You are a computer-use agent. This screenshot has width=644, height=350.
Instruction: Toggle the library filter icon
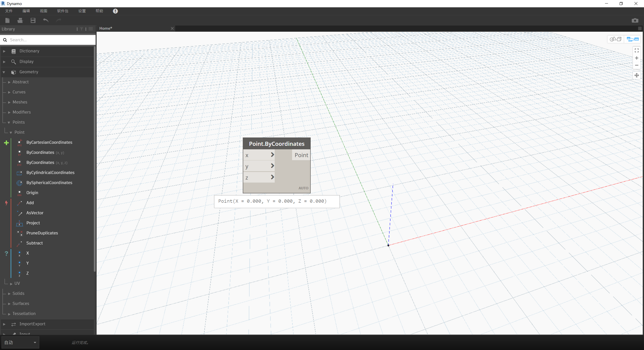tap(82, 29)
